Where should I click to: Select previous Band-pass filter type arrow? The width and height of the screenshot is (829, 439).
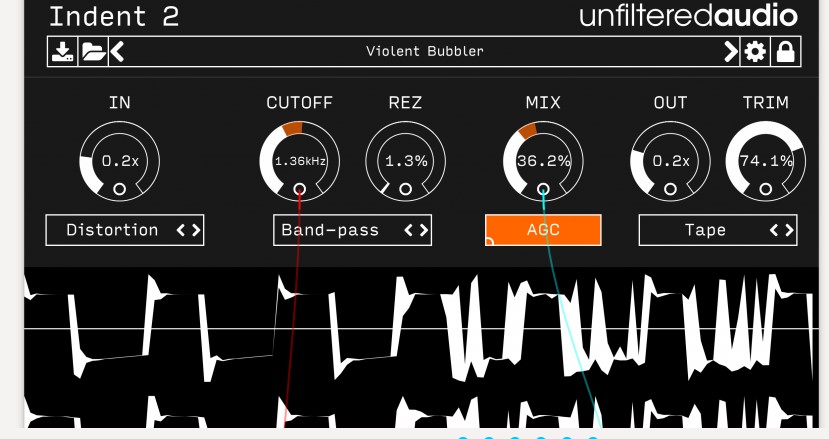coord(408,230)
